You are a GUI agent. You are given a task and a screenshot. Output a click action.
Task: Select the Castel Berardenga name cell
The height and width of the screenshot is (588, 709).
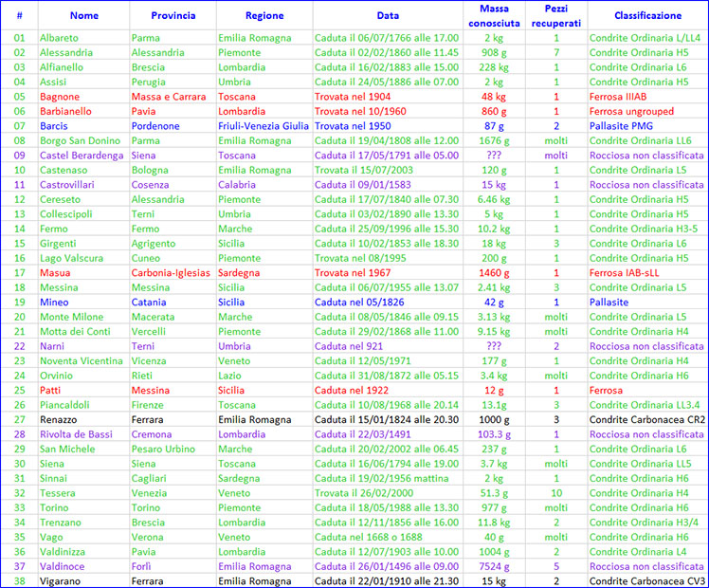click(82, 155)
